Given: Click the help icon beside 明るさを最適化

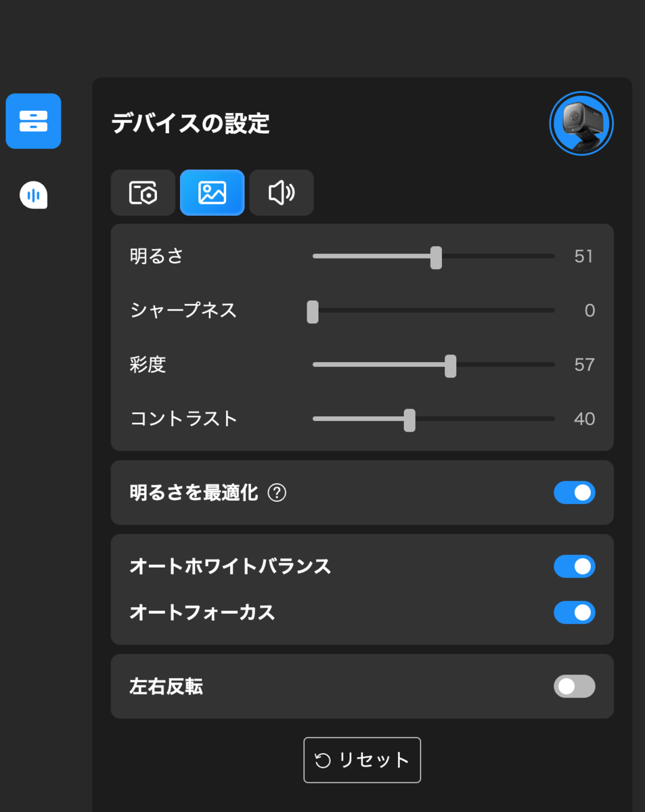Looking at the screenshot, I should point(277,493).
